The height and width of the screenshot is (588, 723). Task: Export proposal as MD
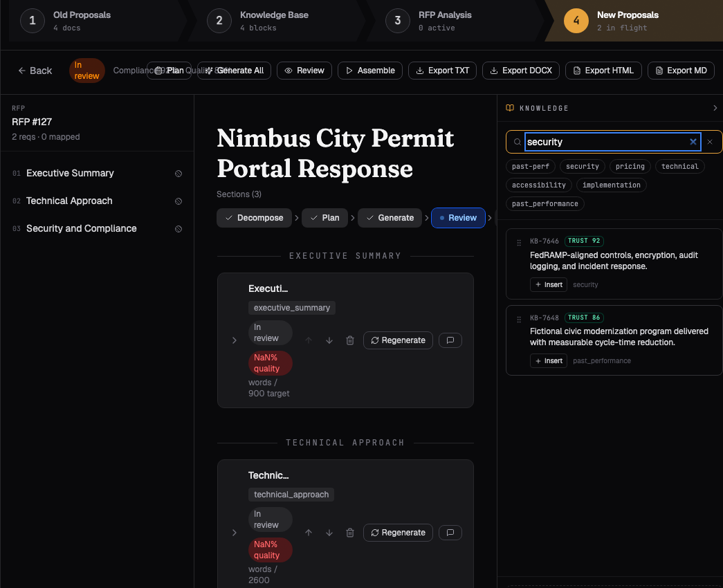pyautogui.click(x=681, y=71)
